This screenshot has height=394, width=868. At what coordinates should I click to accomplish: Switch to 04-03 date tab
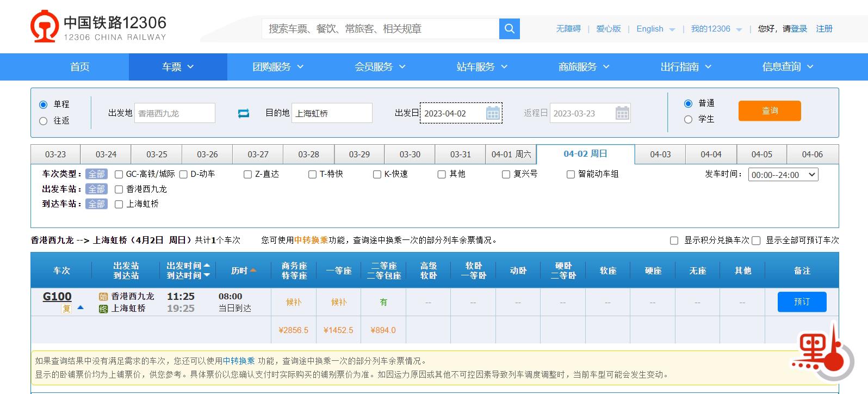660,155
